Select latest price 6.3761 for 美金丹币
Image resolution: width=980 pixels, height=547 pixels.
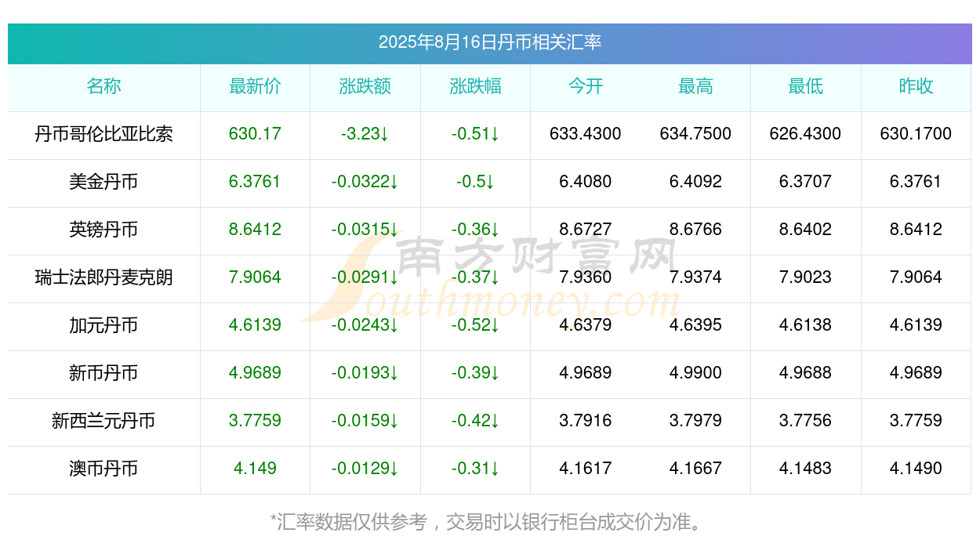[x=256, y=182]
